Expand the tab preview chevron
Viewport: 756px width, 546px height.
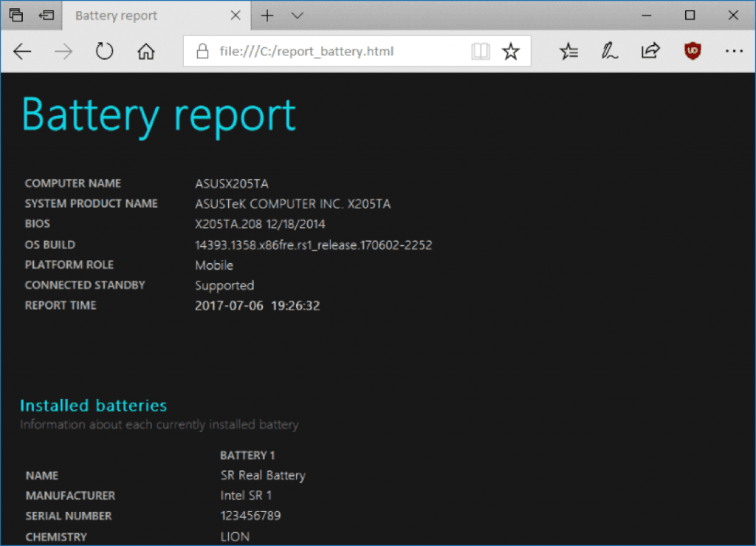[297, 16]
